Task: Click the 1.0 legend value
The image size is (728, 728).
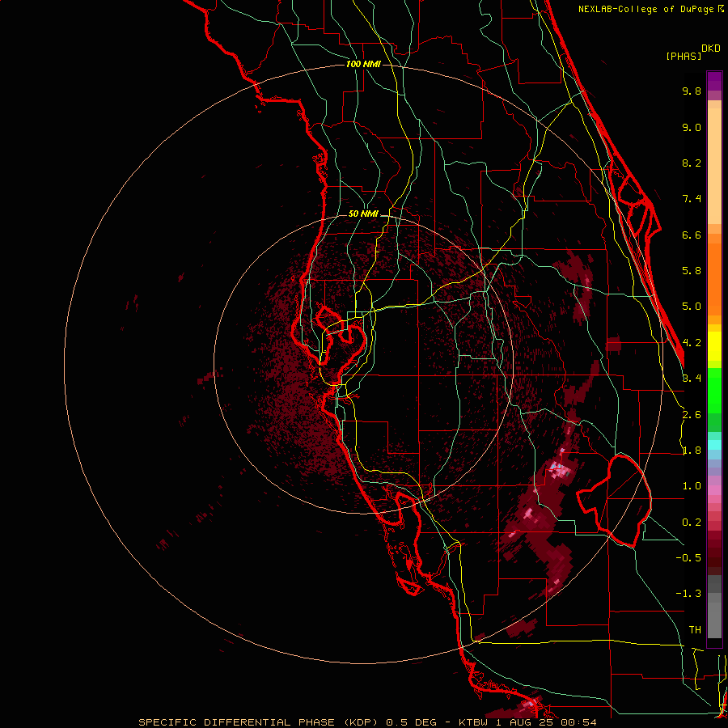Action: [x=692, y=486]
